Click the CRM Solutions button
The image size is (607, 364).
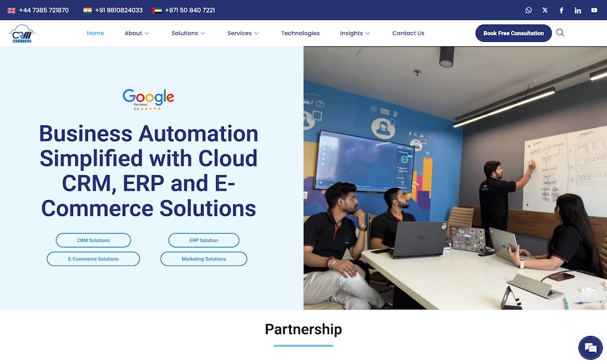point(93,240)
